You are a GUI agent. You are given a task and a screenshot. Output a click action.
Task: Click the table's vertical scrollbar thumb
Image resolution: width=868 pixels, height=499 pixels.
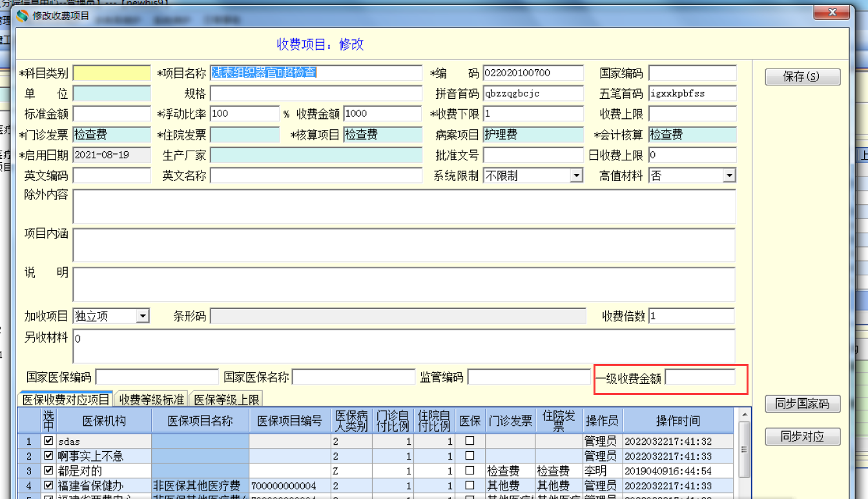pyautogui.click(x=744, y=449)
